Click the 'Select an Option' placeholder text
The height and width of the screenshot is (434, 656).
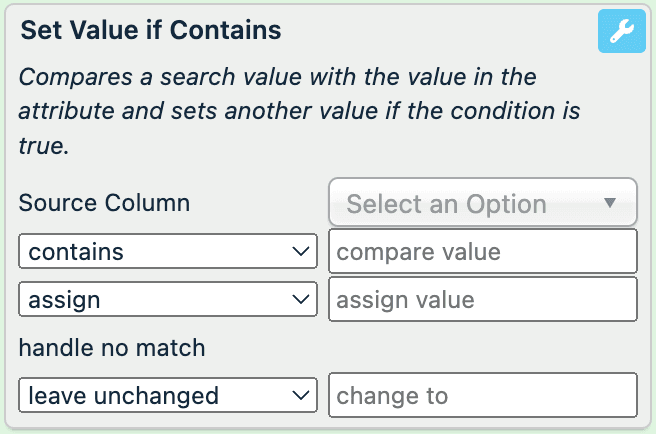pyautogui.click(x=446, y=204)
